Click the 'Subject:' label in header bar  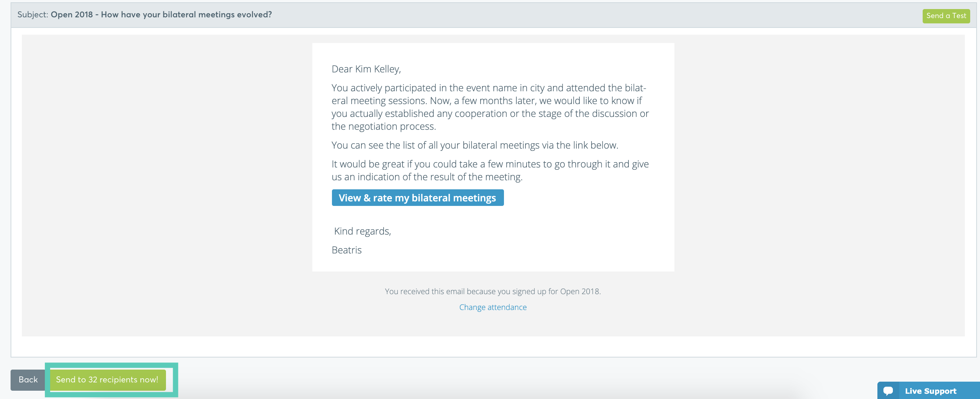coord(33,14)
